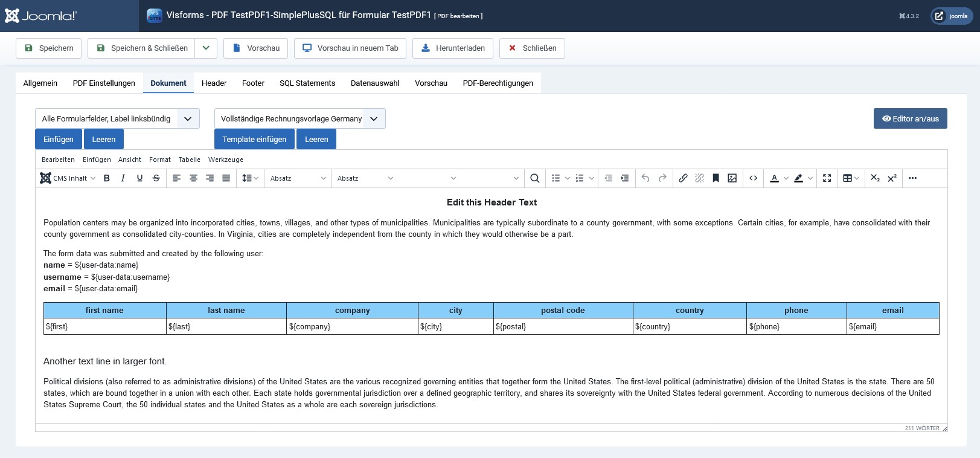Align text left
980x458 pixels.
point(177,178)
